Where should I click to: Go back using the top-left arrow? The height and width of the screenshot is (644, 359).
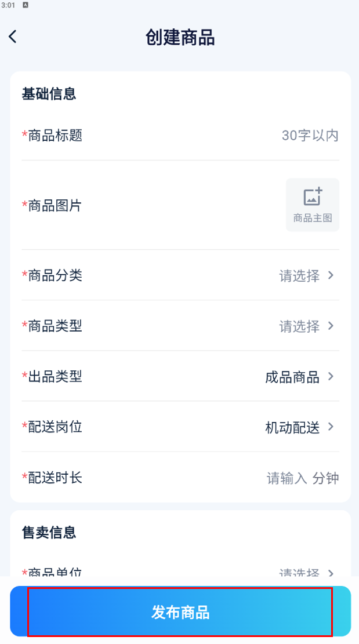coord(13,37)
